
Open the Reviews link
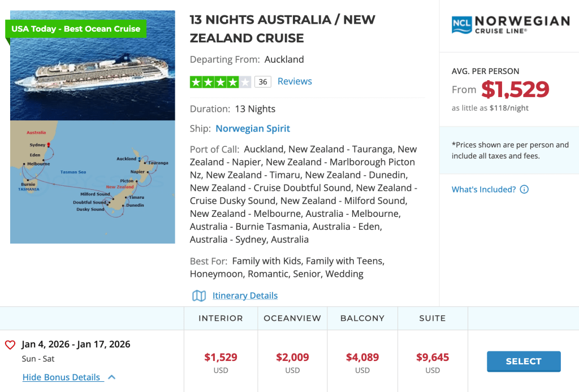coord(295,81)
